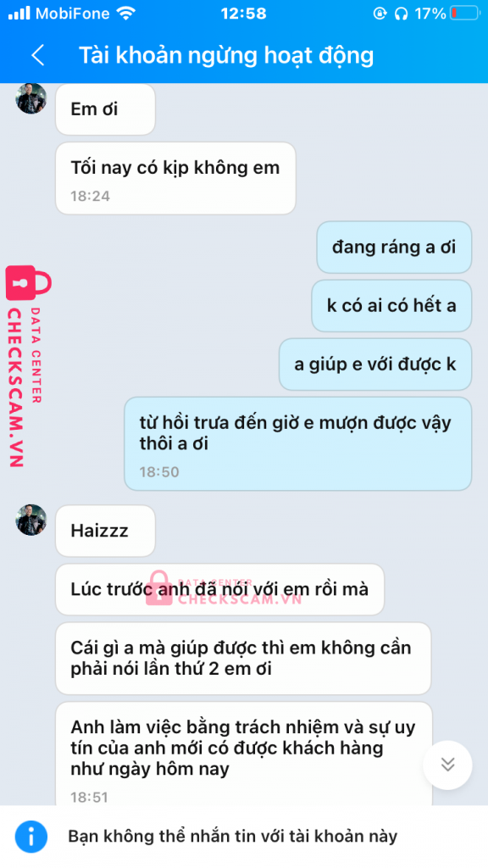488x868 pixels.
Task: Tap the rotation lock status icon
Action: click(x=380, y=14)
